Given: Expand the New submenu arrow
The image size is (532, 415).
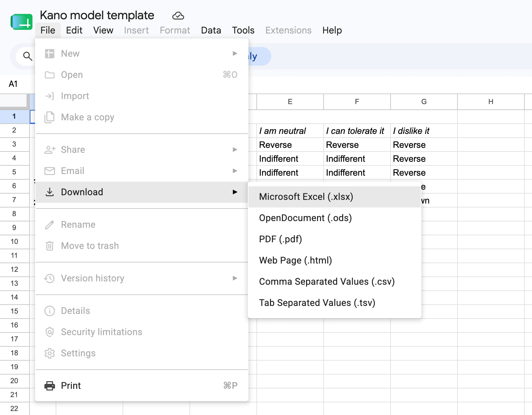Looking at the screenshot, I should [235, 54].
